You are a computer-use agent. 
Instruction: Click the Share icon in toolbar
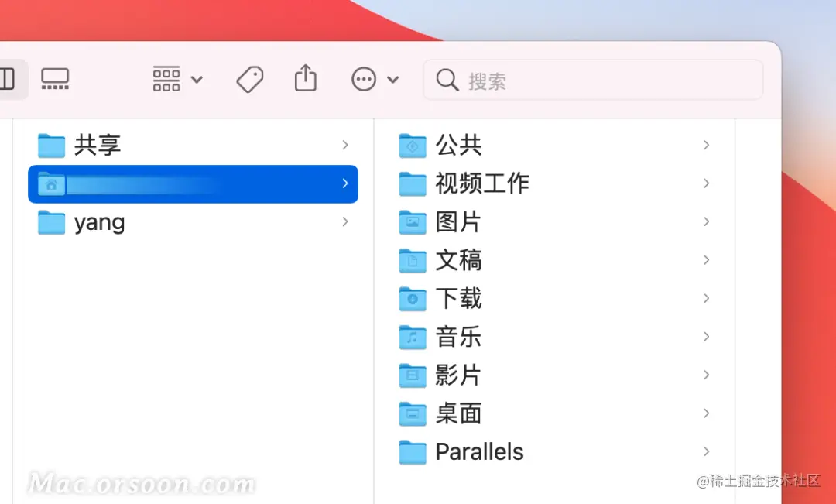coord(306,78)
